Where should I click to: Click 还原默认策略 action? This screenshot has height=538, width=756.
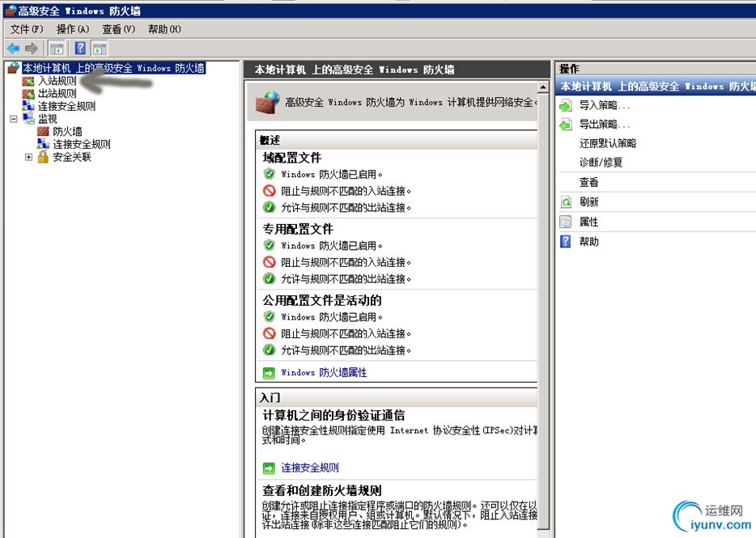[608, 143]
